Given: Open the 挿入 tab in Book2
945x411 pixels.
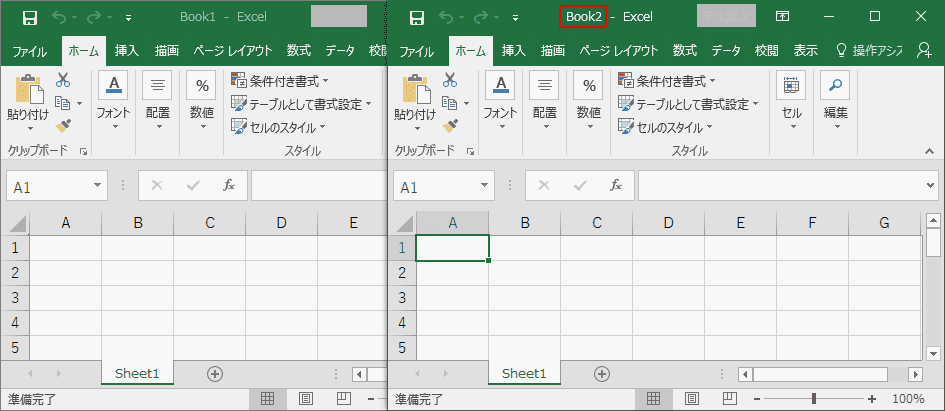Looking at the screenshot, I should [x=514, y=51].
